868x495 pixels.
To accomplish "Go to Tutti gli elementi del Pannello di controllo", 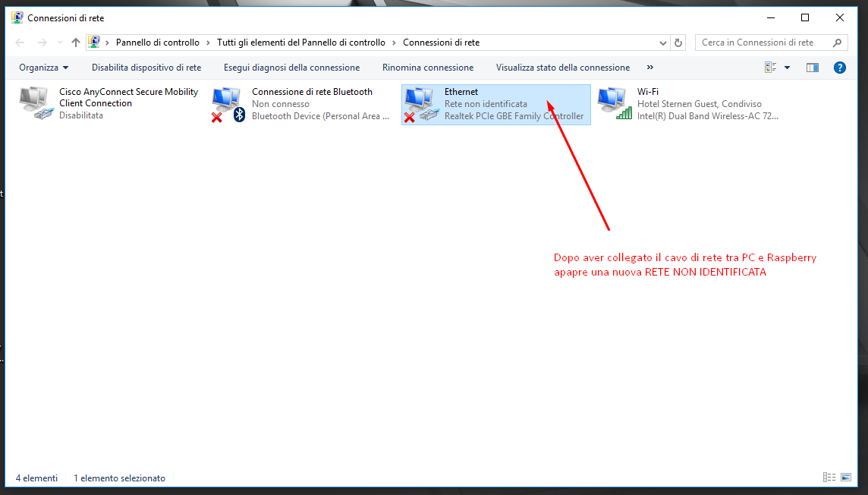I will point(300,43).
